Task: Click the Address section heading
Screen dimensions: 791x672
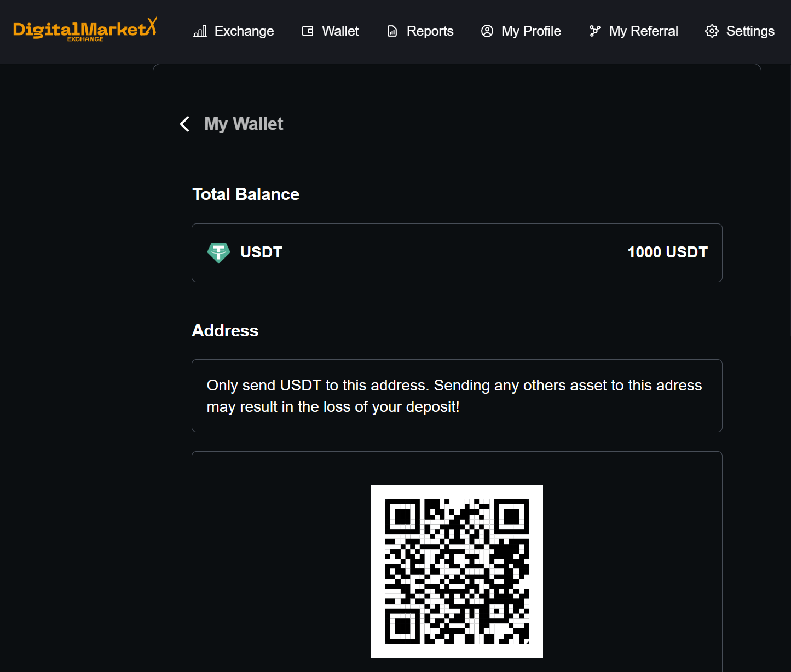Action: click(x=225, y=331)
